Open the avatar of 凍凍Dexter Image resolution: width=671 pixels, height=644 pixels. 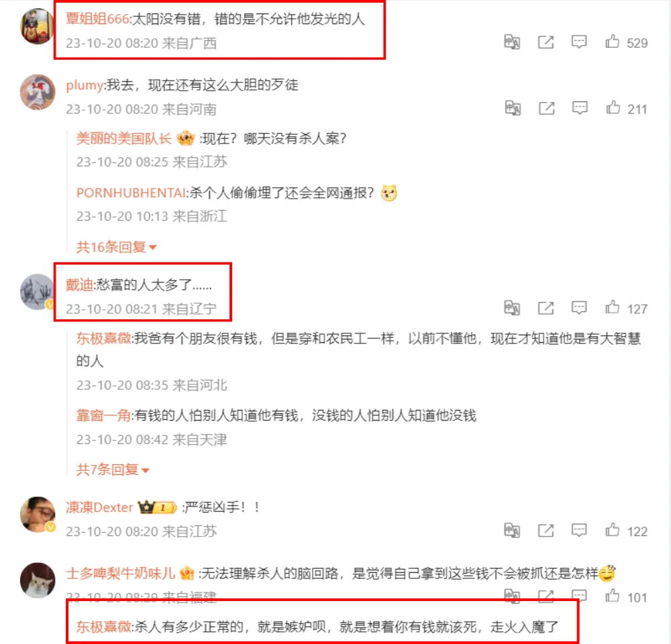38,514
